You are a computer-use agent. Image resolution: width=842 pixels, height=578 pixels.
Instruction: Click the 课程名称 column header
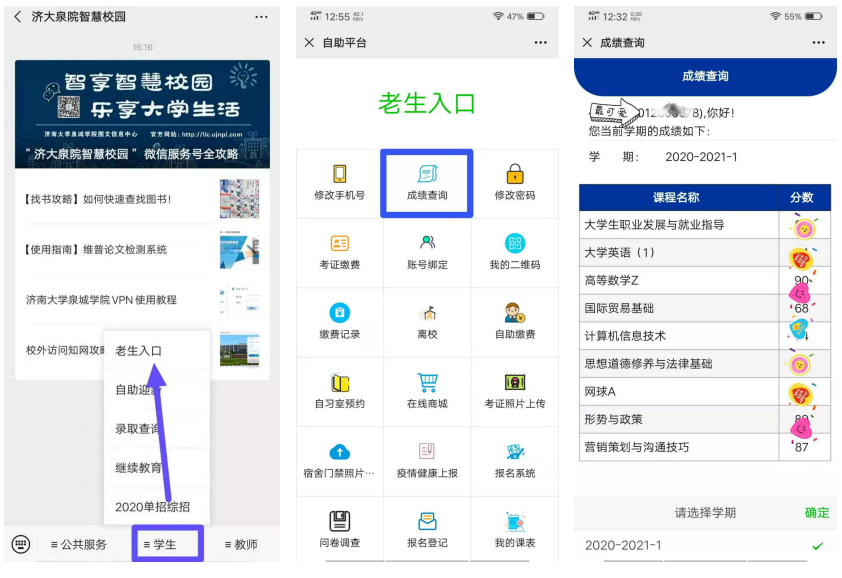(x=679, y=197)
